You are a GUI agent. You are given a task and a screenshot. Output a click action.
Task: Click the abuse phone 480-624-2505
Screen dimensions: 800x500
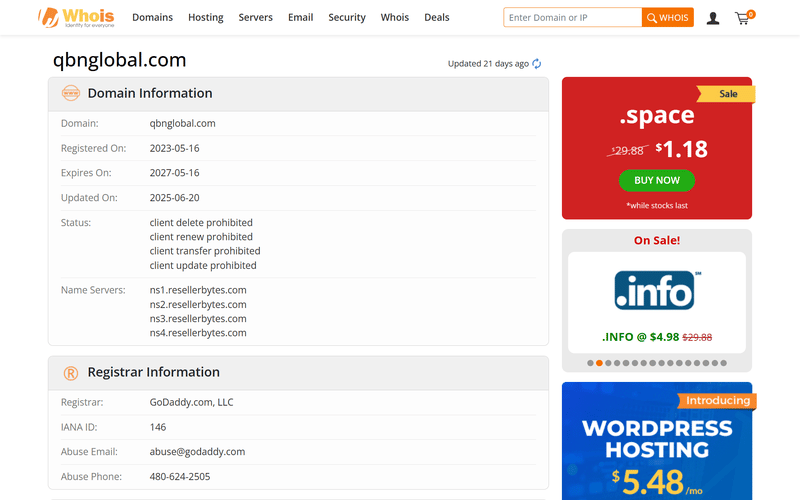(180, 477)
